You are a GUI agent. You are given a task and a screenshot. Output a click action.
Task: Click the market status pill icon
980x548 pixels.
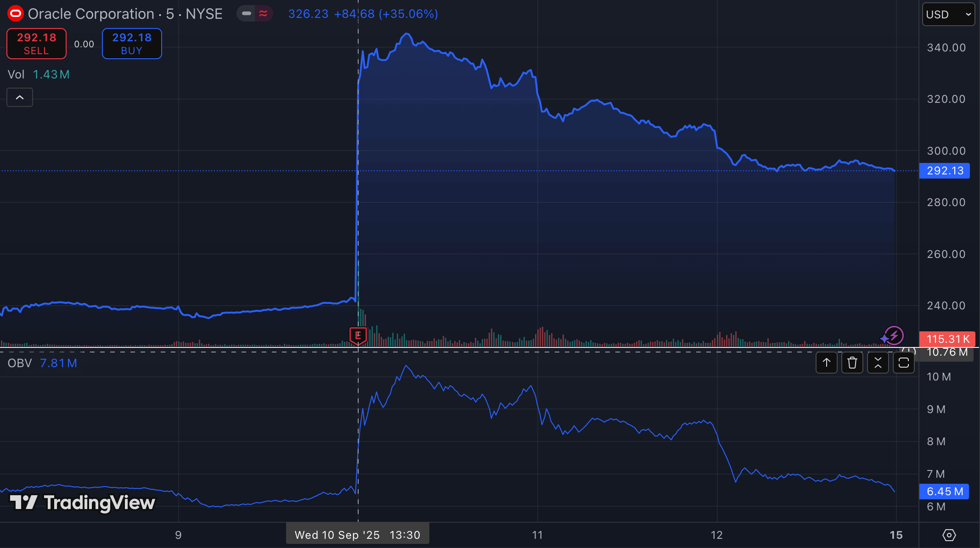(255, 14)
